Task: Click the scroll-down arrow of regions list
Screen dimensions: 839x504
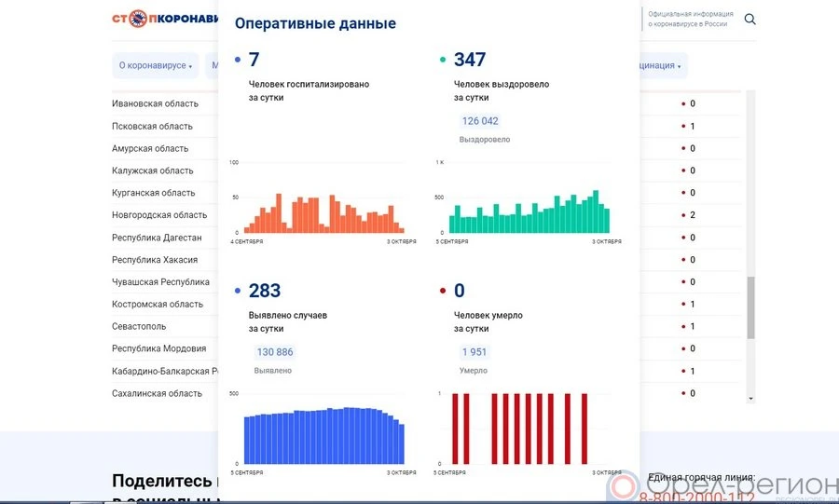Action: pyautogui.click(x=750, y=398)
